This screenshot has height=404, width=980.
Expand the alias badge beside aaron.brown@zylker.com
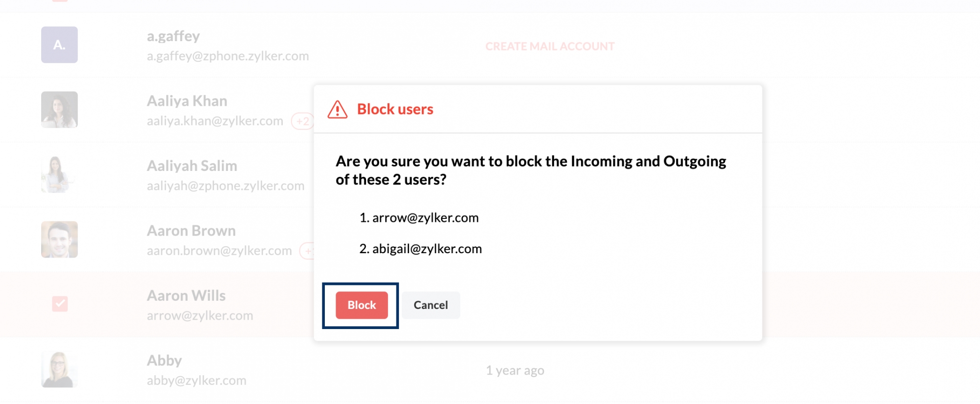coord(308,251)
